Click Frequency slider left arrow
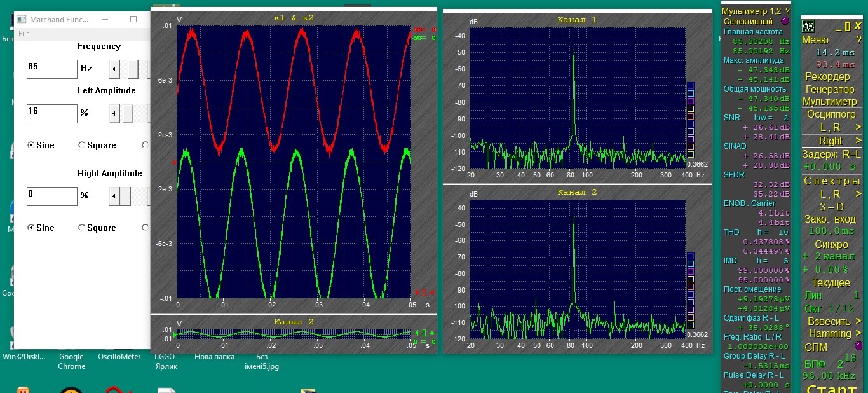This screenshot has height=393, width=868. tap(114, 69)
